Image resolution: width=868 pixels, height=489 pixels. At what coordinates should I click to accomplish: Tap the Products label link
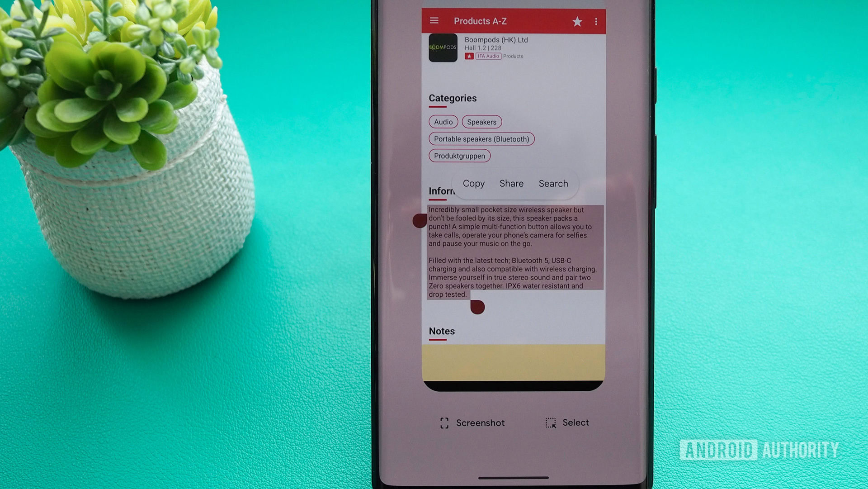point(513,56)
